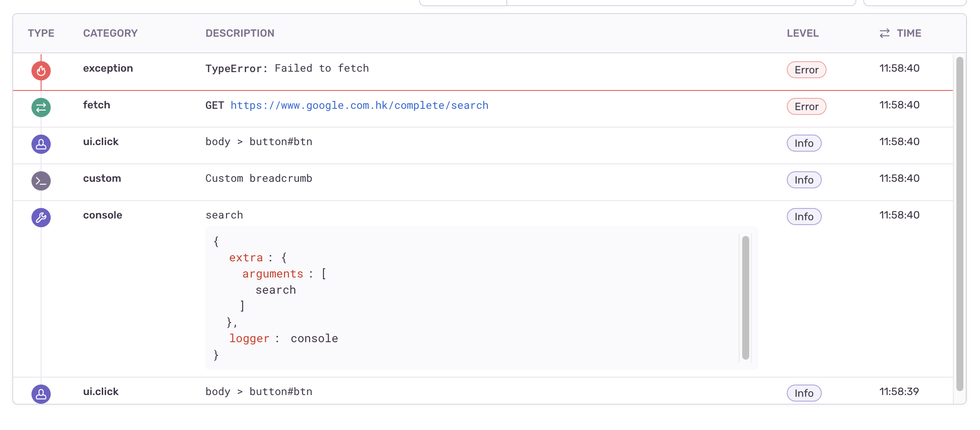Image resolution: width=980 pixels, height=430 pixels.
Task: Toggle time display via swap arrows icon
Action: pos(885,33)
